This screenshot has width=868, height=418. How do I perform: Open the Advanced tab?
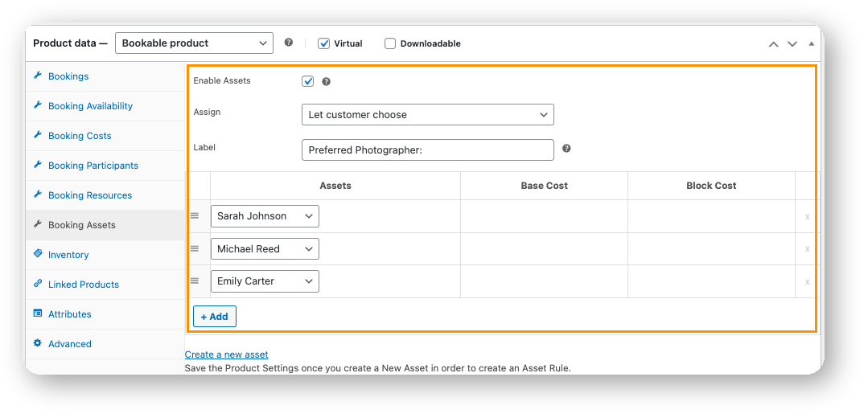click(x=105, y=344)
